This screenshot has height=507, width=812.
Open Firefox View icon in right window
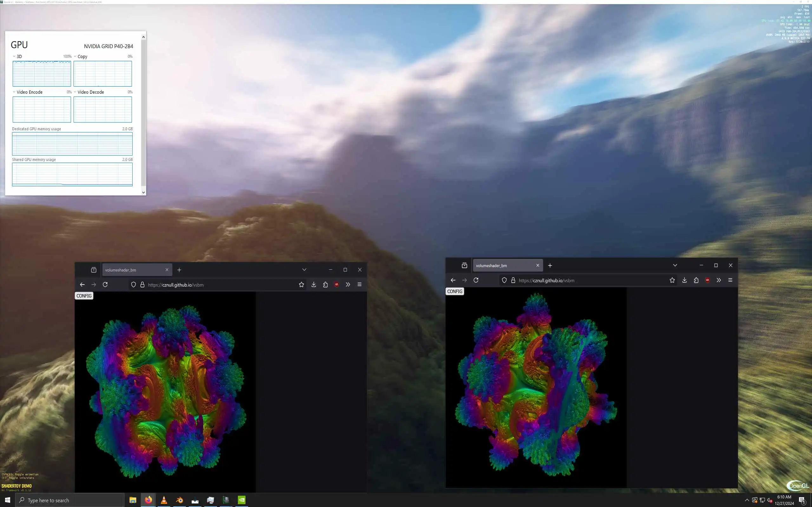464,266
